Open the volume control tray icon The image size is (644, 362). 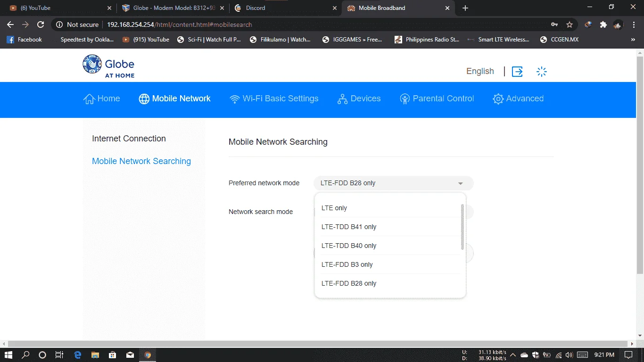(569, 355)
